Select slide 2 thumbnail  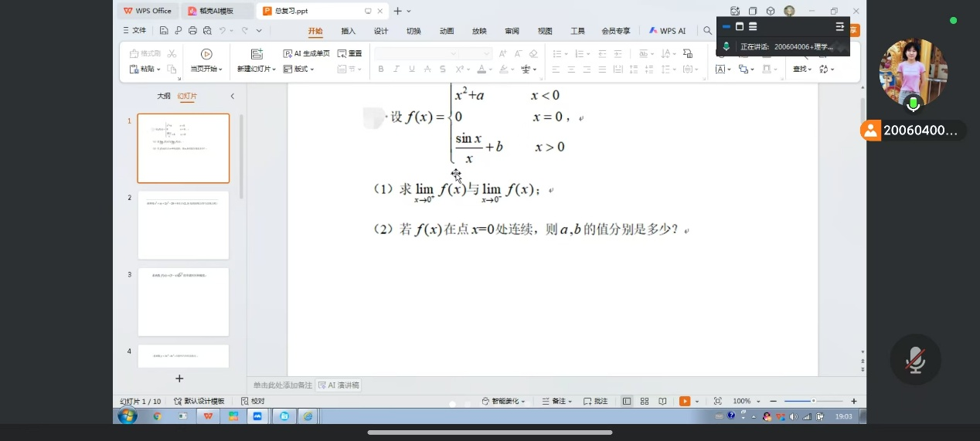point(183,225)
